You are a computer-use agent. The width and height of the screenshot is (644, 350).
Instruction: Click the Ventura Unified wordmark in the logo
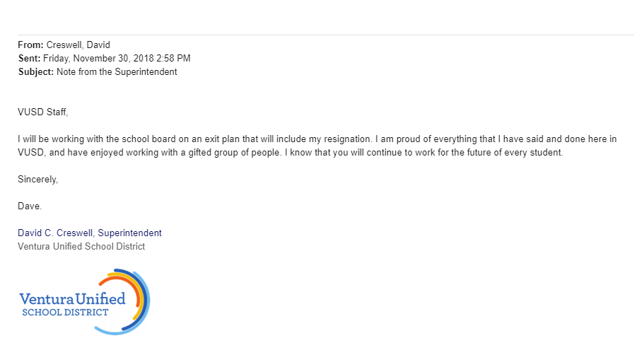(x=72, y=298)
